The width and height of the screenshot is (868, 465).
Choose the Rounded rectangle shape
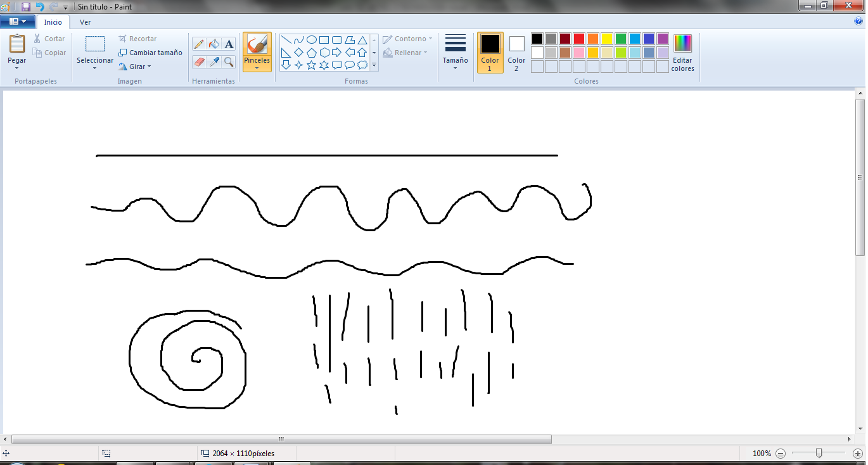[x=336, y=39]
